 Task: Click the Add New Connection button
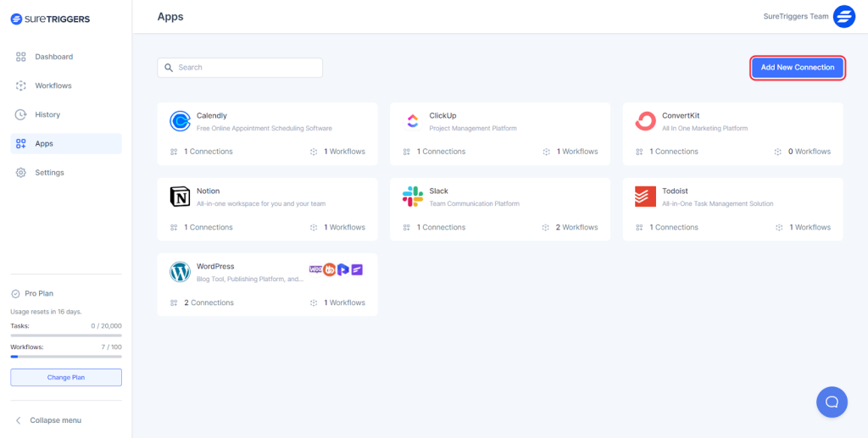coord(797,68)
